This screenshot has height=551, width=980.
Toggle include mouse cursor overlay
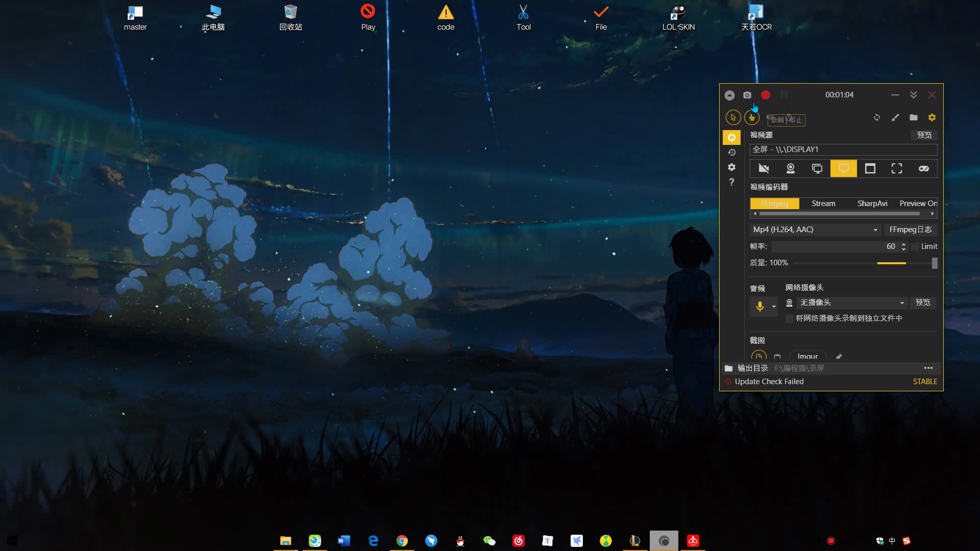733,117
